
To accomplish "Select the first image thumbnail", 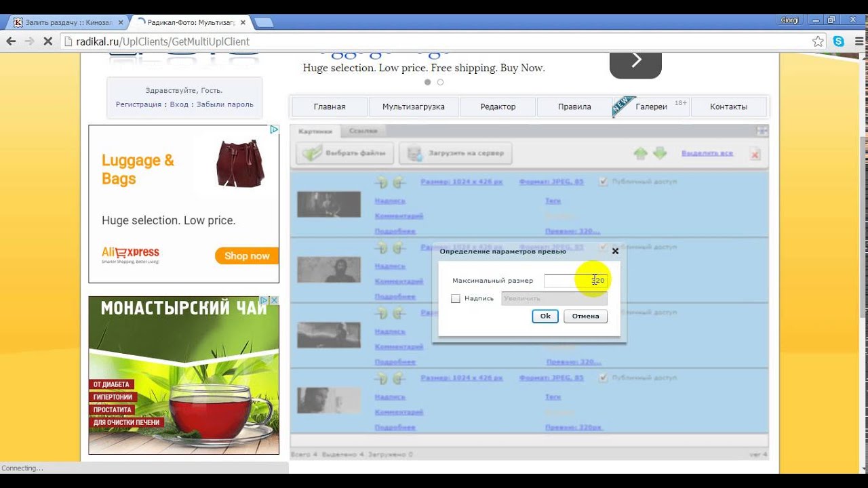I will [x=329, y=204].
